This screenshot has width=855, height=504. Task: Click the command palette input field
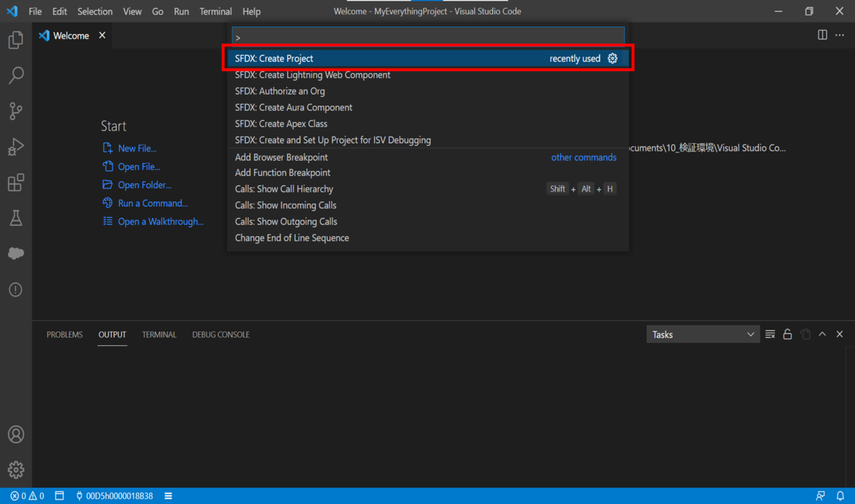click(428, 37)
